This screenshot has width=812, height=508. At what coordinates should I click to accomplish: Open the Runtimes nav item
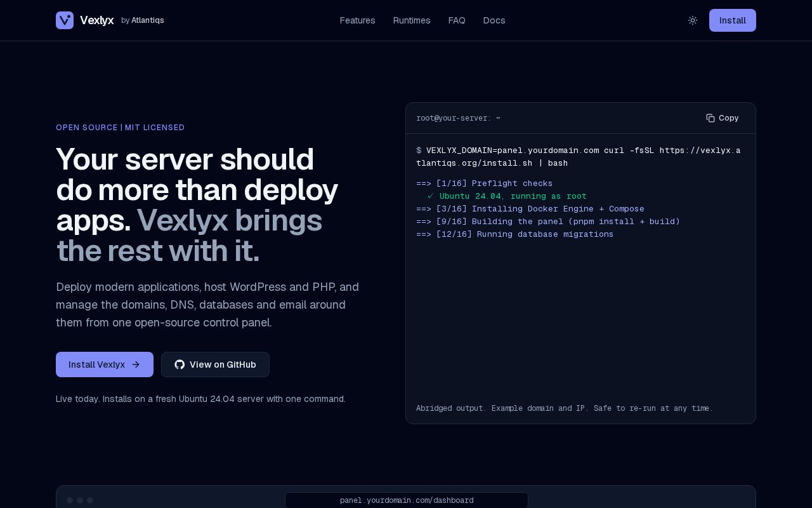[412, 20]
